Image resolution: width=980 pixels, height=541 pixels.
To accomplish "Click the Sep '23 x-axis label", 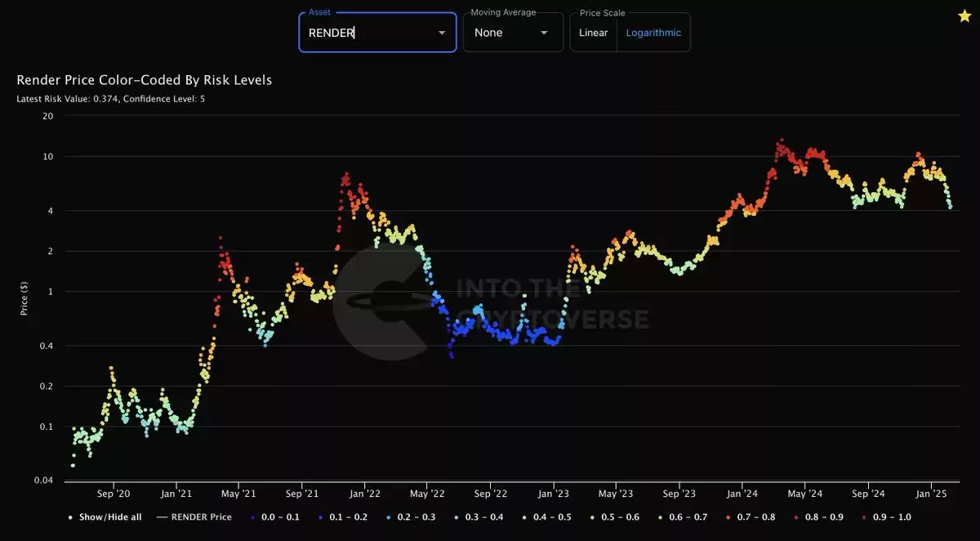I will pos(679,494).
